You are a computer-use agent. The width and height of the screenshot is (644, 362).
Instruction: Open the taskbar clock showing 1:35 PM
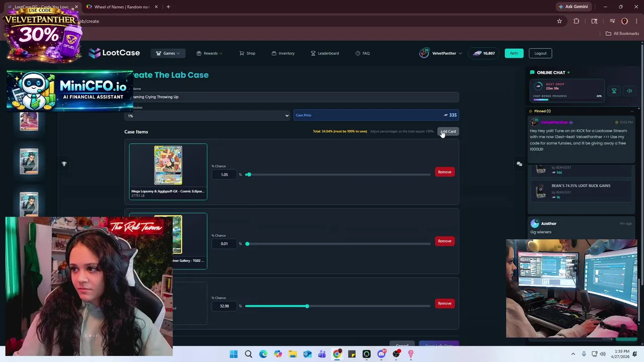pyautogui.click(x=622, y=354)
